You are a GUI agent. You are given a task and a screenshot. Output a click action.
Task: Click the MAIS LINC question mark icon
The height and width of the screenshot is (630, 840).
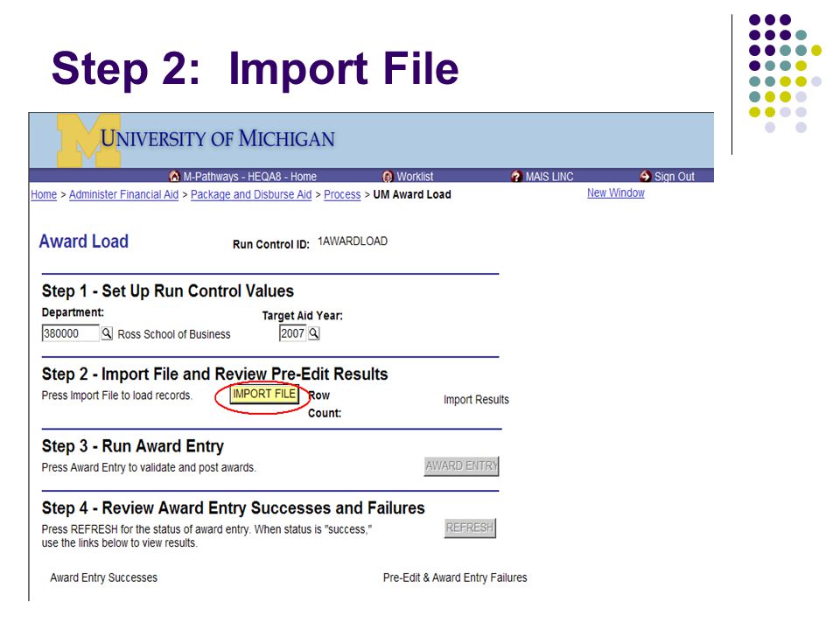click(516, 176)
